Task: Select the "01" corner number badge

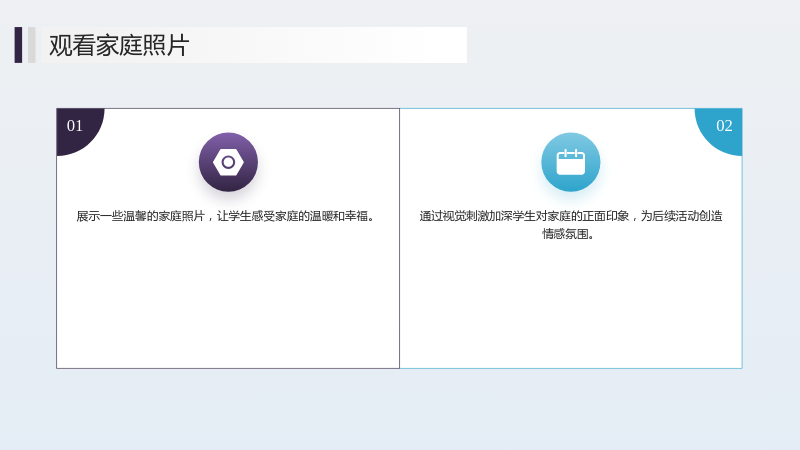Action: point(75,126)
